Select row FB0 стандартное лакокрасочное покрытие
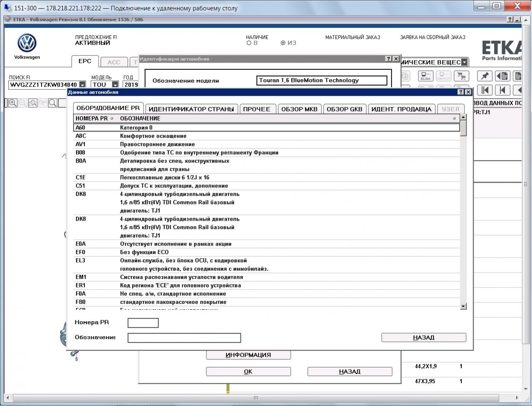 point(267,302)
